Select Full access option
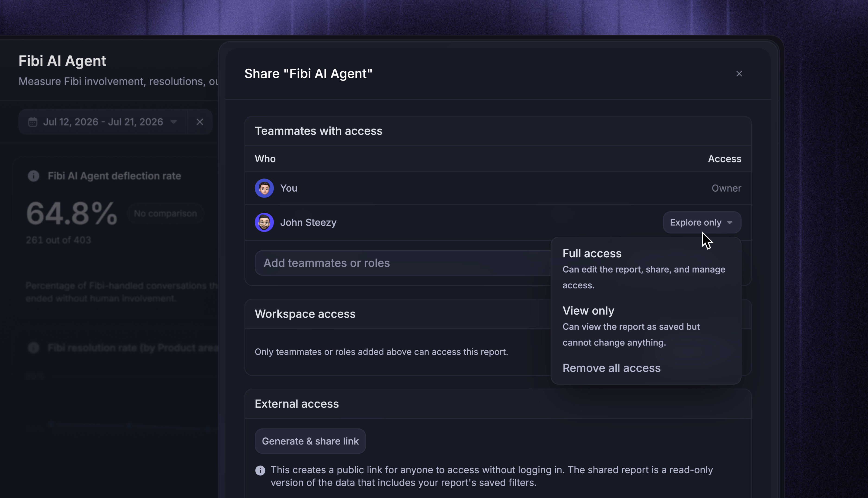Image resolution: width=868 pixels, height=498 pixels. click(x=646, y=268)
